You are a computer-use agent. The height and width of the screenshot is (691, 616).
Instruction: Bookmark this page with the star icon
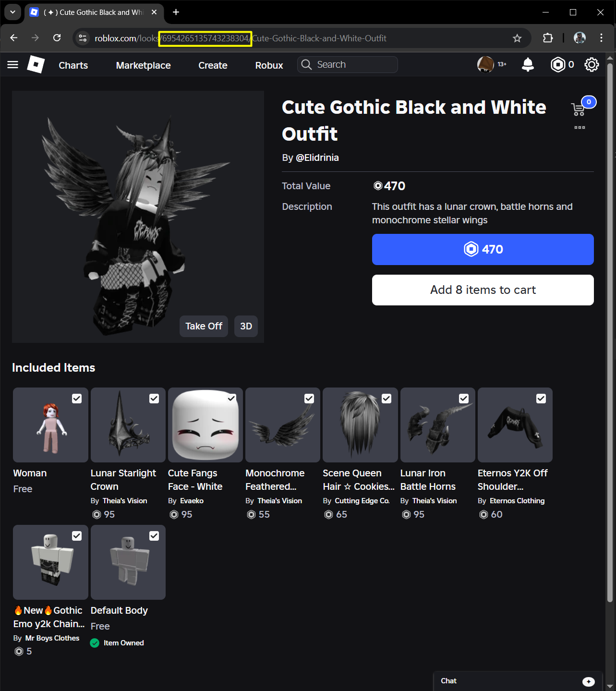click(x=517, y=38)
